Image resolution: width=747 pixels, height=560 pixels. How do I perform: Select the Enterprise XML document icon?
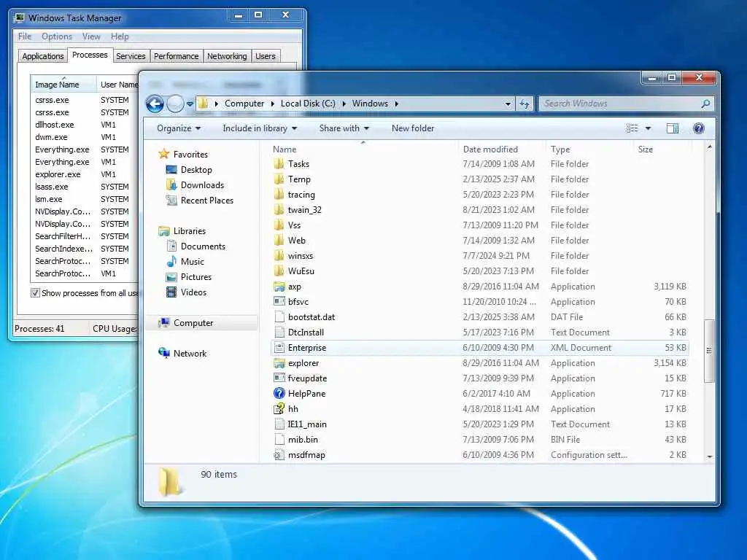point(279,348)
